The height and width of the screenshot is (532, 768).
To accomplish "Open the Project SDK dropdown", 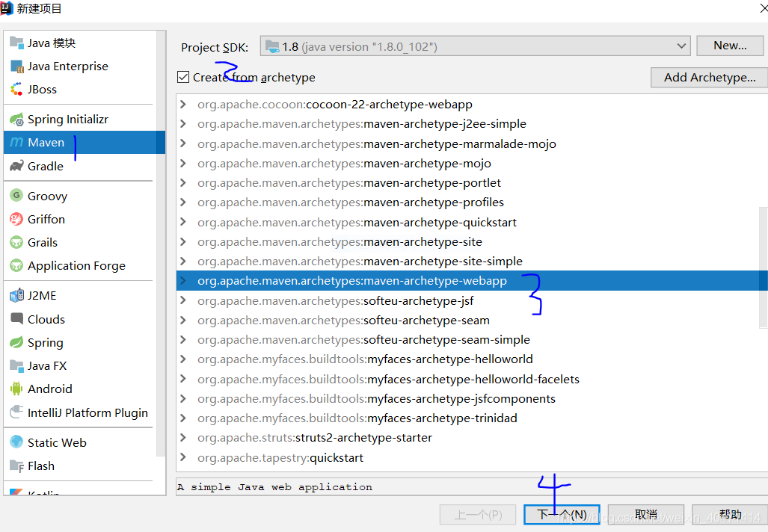I will click(681, 46).
